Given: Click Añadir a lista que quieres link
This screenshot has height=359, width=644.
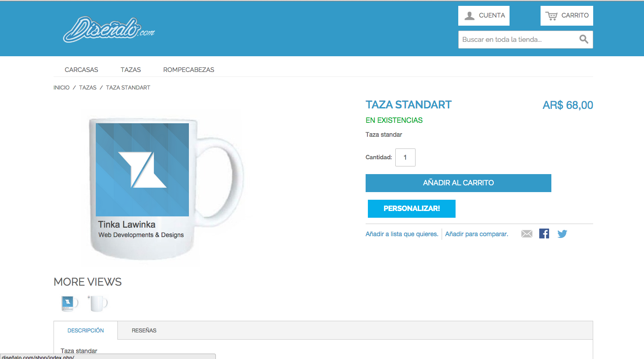Looking at the screenshot, I should (x=402, y=234).
